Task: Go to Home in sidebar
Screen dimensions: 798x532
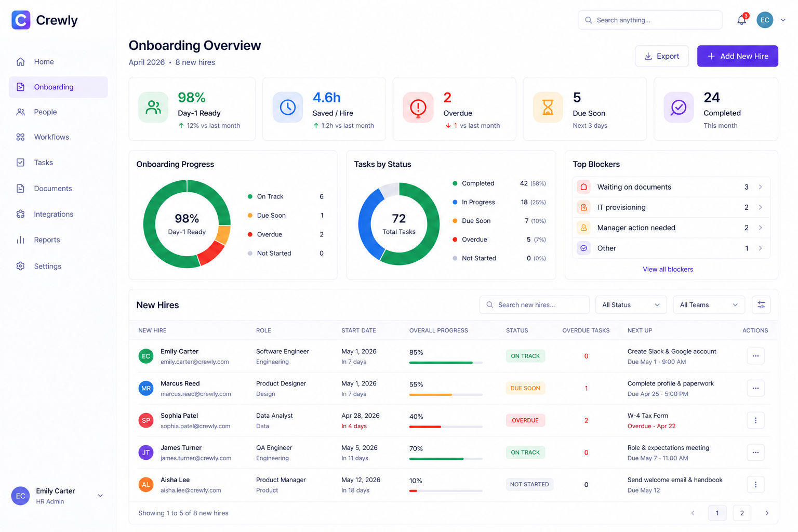Action: coord(58,62)
